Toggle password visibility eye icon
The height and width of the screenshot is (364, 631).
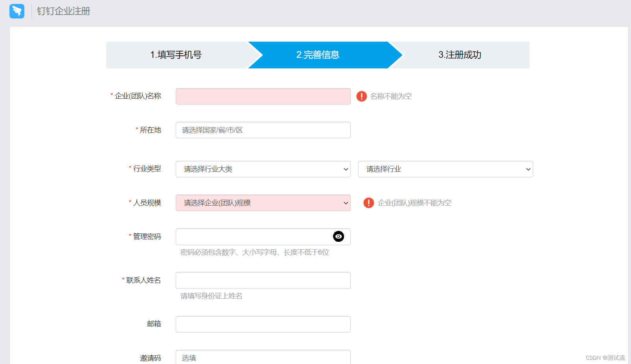(x=338, y=236)
